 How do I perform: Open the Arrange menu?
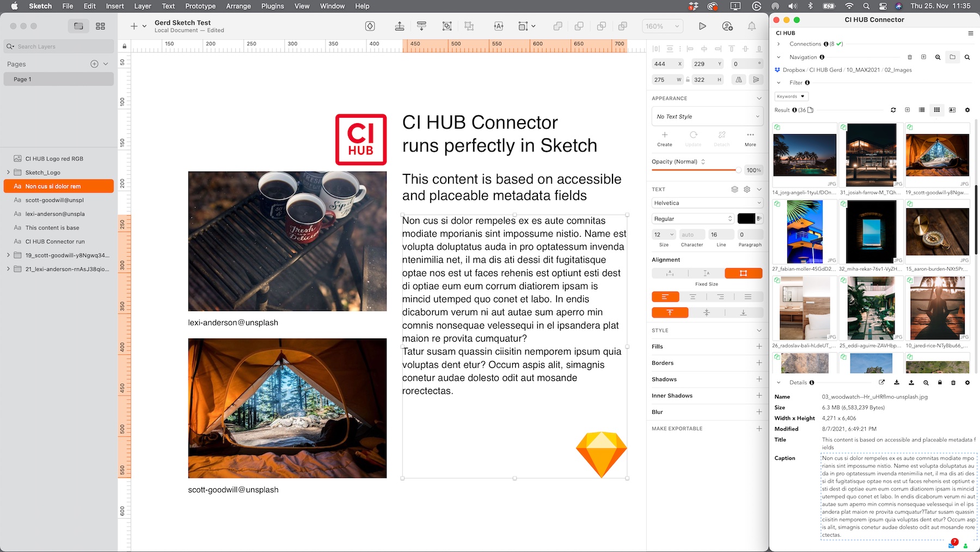point(238,6)
